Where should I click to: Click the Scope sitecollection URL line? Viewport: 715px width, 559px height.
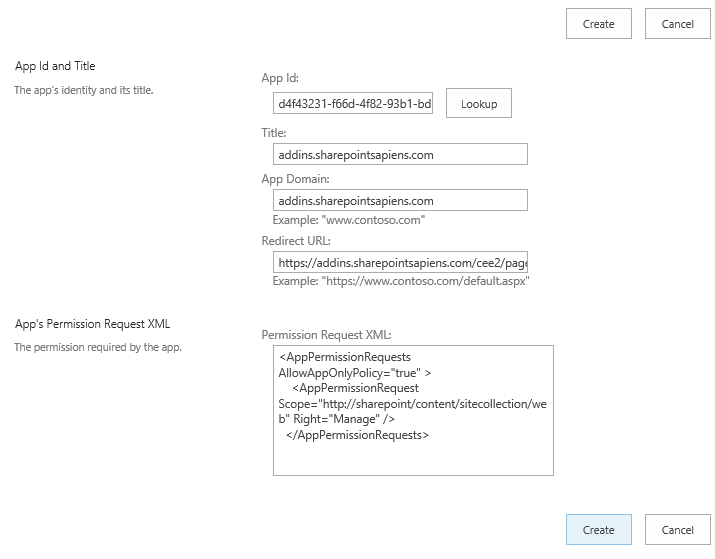[412, 404]
